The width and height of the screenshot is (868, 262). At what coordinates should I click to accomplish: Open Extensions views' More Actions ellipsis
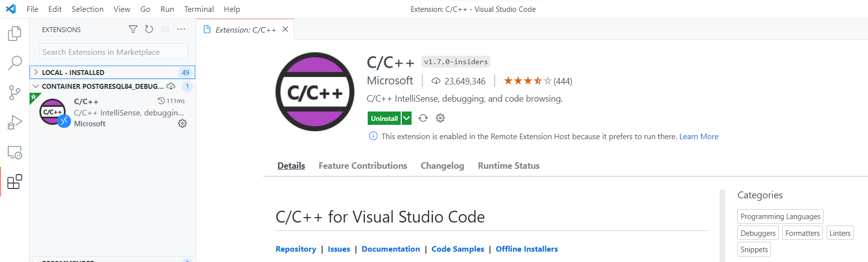coord(181,30)
